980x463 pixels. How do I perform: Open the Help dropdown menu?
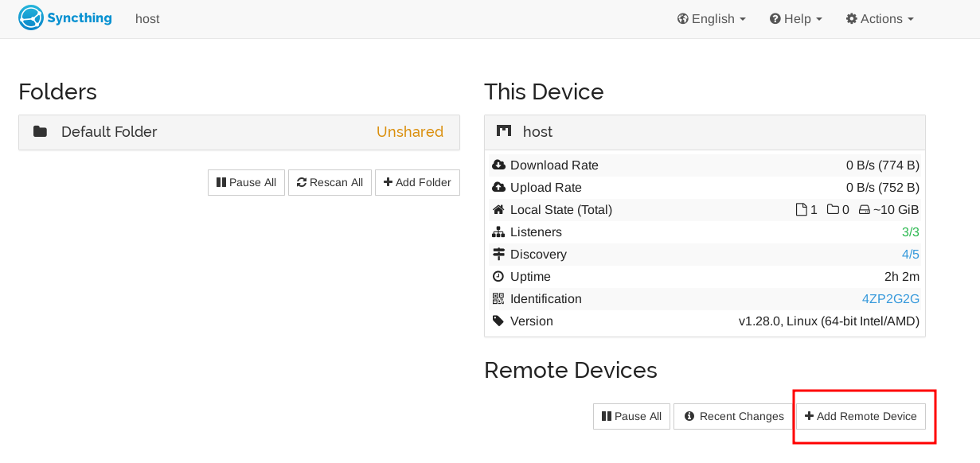pos(796,19)
